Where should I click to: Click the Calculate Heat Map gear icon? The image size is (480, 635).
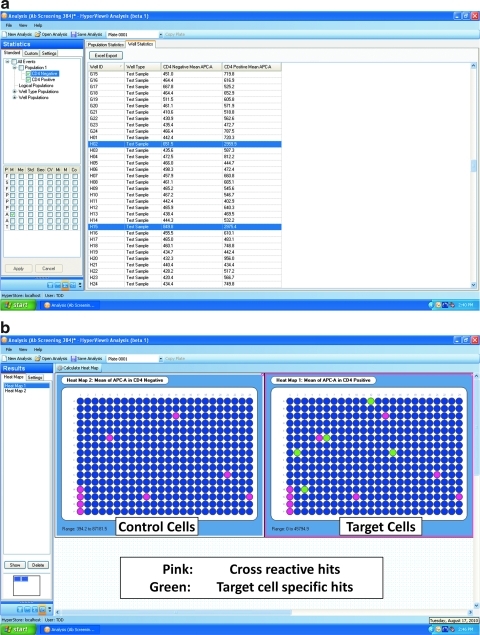60,368
